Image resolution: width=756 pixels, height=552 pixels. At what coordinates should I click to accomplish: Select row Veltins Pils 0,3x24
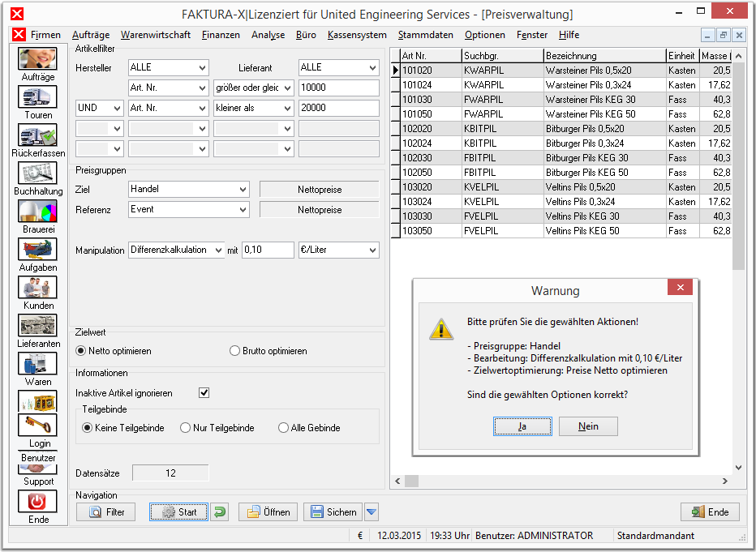(x=561, y=201)
